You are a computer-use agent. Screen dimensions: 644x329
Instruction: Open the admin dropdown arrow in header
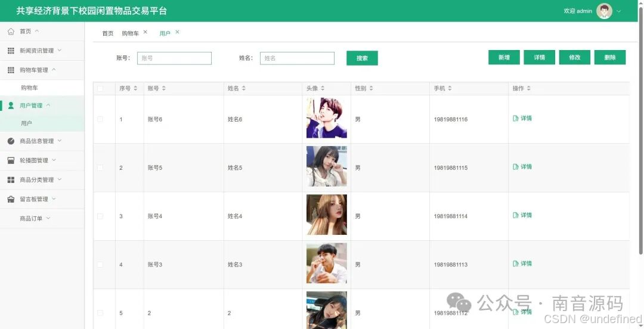618,11
